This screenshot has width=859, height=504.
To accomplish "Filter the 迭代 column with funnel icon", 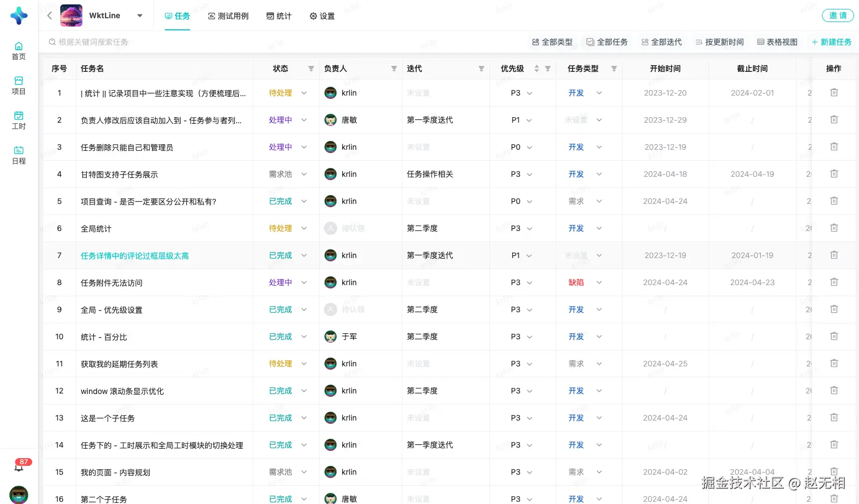I will [481, 69].
